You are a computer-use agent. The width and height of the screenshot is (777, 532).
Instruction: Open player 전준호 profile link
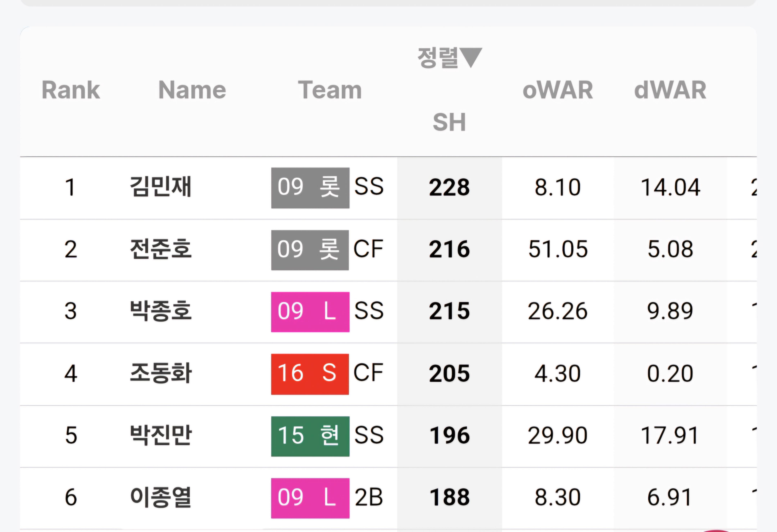pos(160,249)
